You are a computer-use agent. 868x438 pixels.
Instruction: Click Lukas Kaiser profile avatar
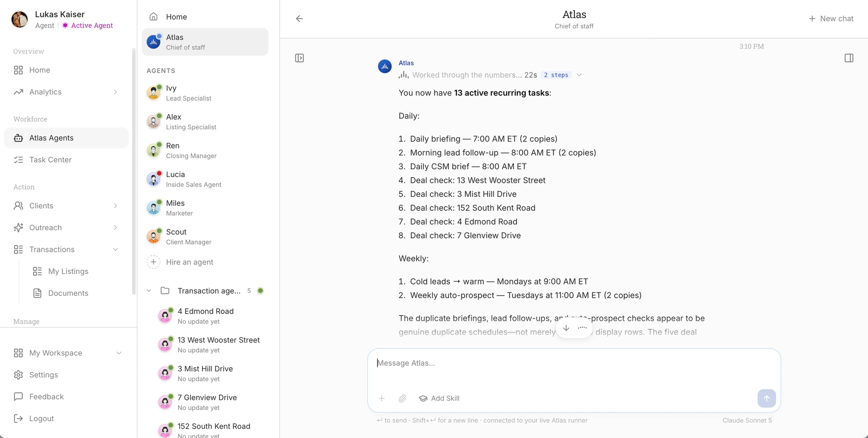point(20,20)
